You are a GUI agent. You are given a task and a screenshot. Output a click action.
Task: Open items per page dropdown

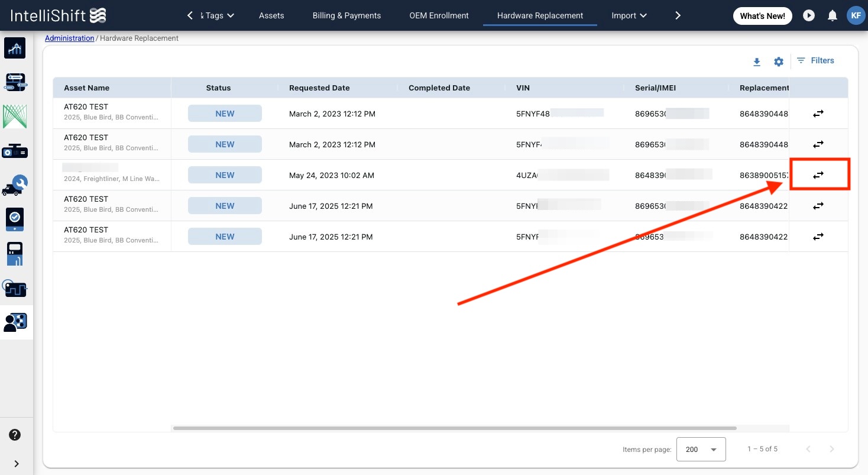point(701,450)
